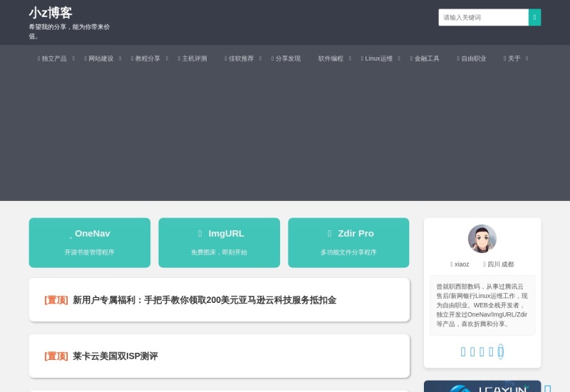
Task: Open the 软件编程 menu item
Action: click(x=331, y=58)
